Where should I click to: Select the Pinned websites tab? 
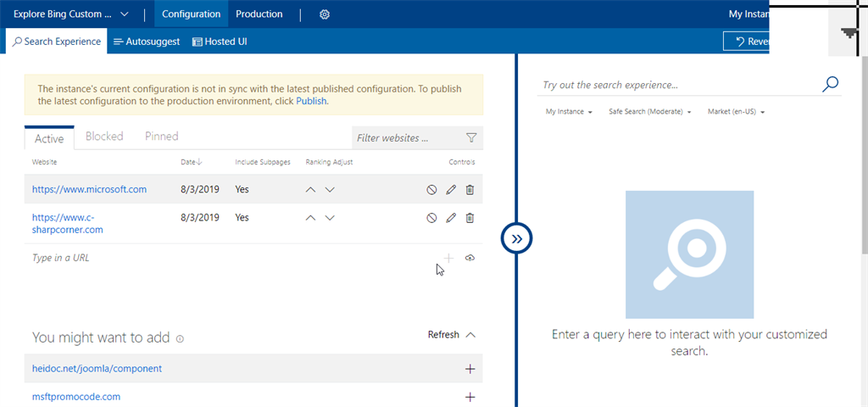tap(162, 137)
